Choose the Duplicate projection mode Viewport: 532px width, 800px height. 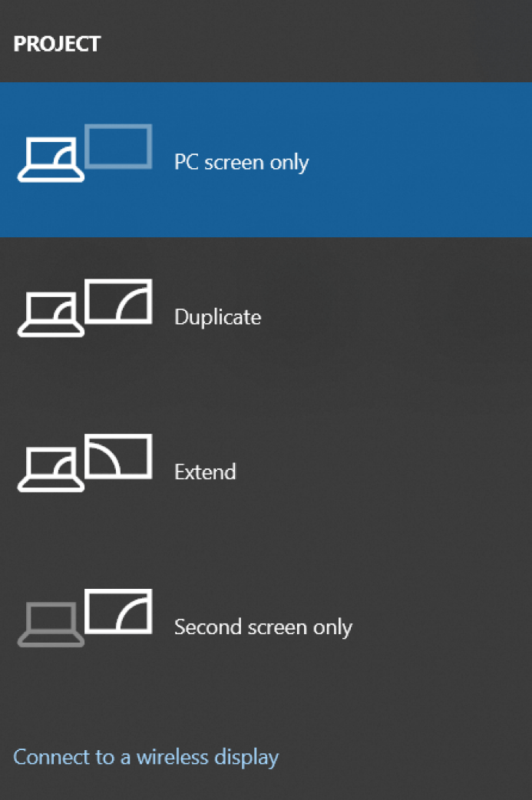coord(218,317)
